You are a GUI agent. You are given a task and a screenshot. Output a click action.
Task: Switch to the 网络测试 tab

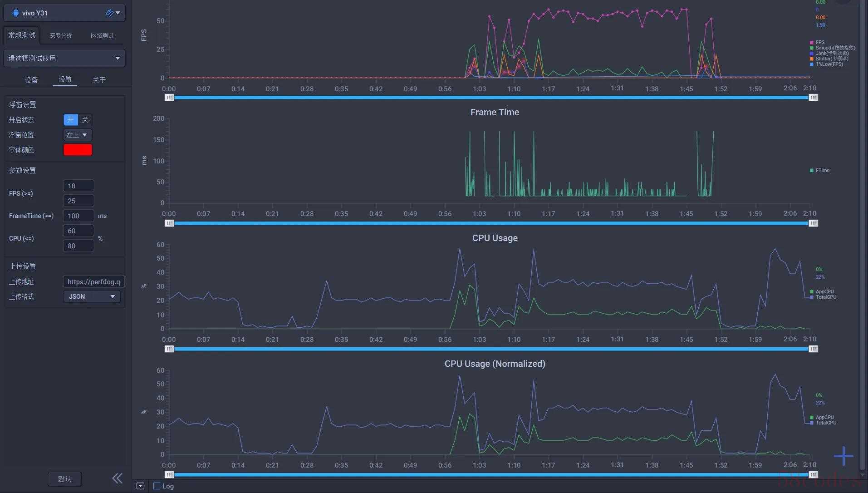coord(102,35)
